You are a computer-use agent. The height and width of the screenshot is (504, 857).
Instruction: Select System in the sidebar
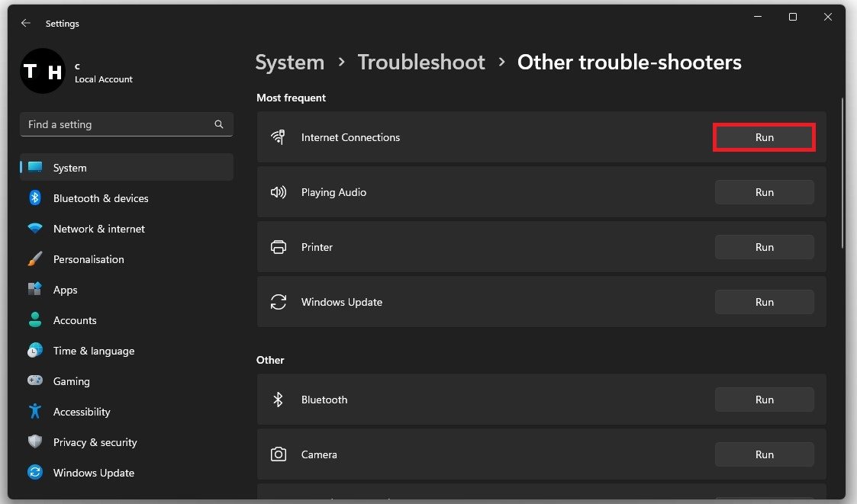(69, 168)
